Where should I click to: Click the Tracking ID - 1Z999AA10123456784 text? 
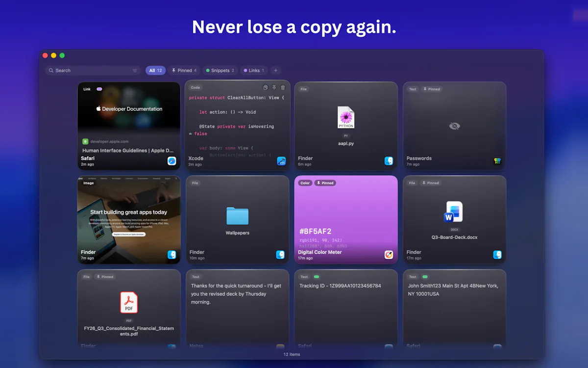tap(340, 286)
